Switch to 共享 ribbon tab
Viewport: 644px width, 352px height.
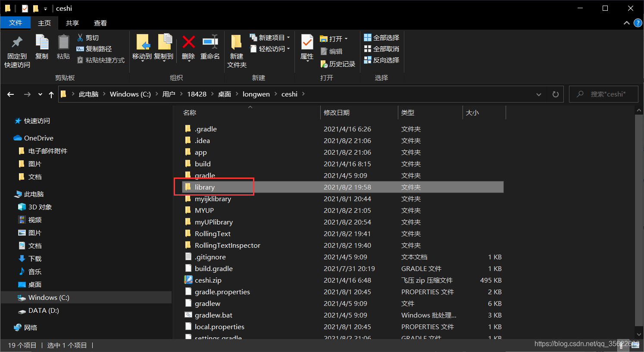[x=72, y=23]
